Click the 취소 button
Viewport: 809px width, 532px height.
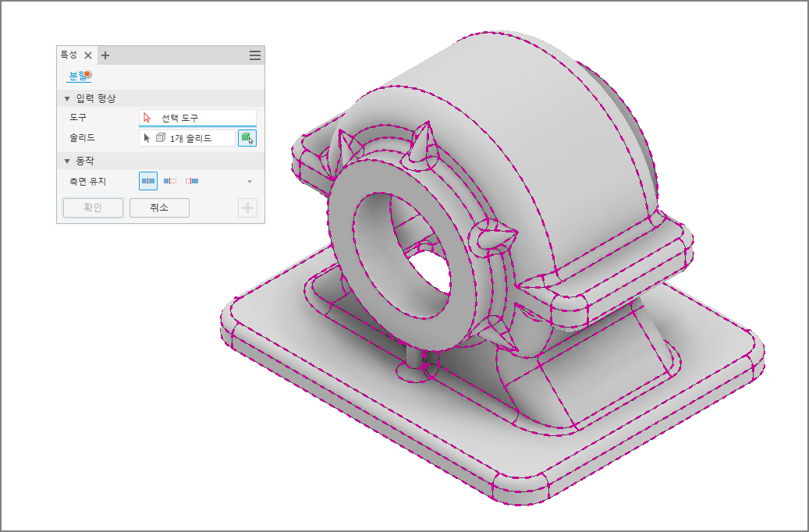point(159,208)
